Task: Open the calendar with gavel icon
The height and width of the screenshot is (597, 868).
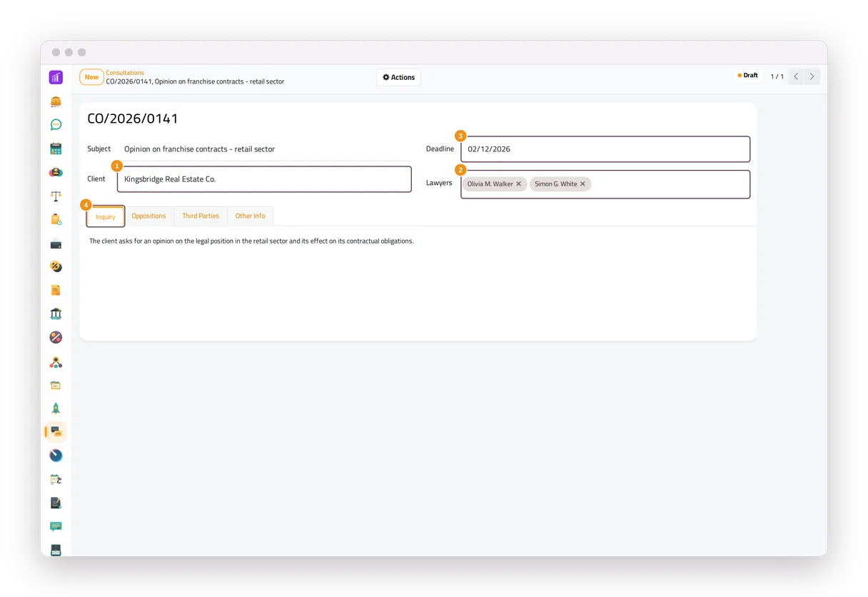Action: coord(56,479)
